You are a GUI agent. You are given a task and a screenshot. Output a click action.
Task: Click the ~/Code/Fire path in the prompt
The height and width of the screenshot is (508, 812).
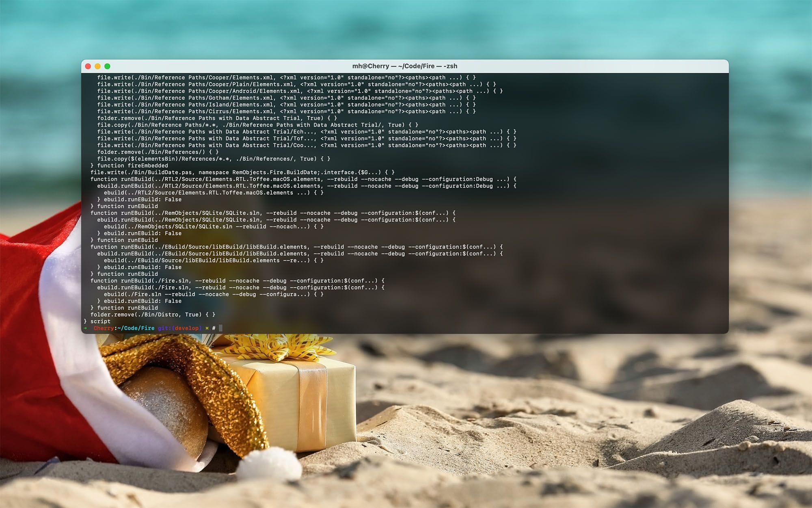tap(136, 328)
